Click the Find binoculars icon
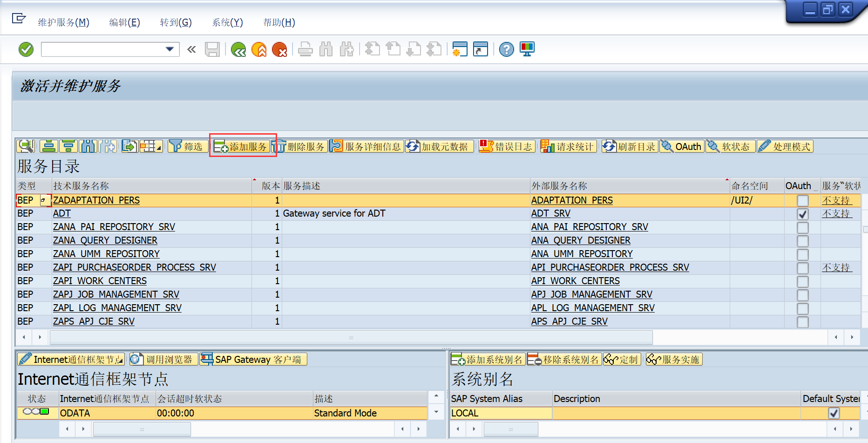 tap(326, 49)
